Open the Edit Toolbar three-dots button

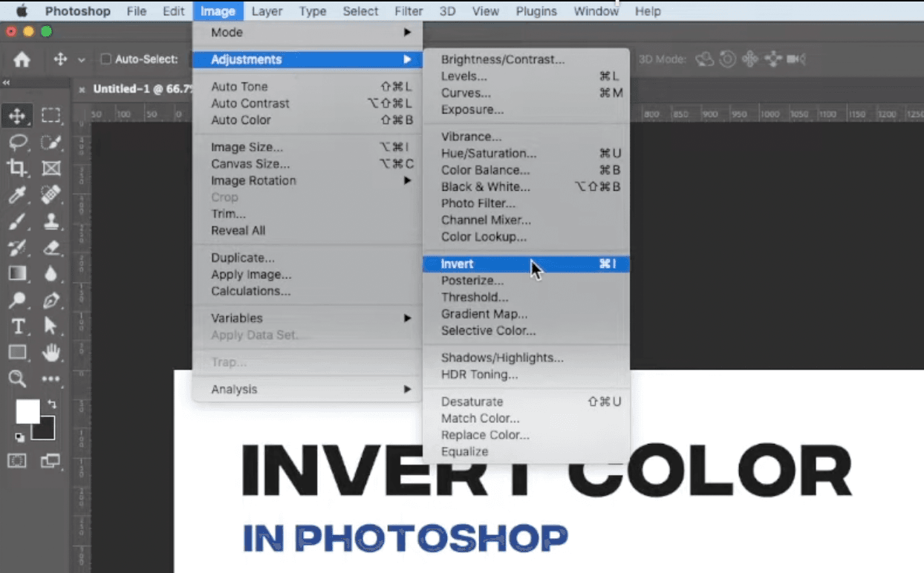pyautogui.click(x=51, y=379)
